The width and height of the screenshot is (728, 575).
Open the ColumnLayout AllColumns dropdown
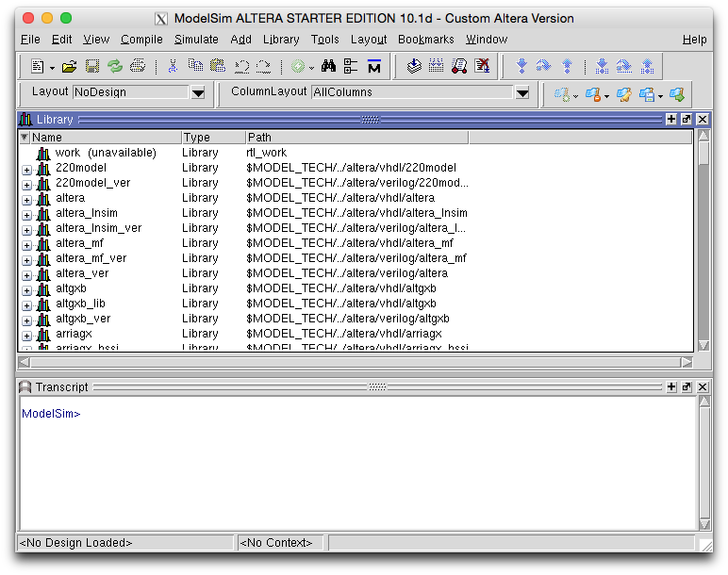tap(521, 92)
